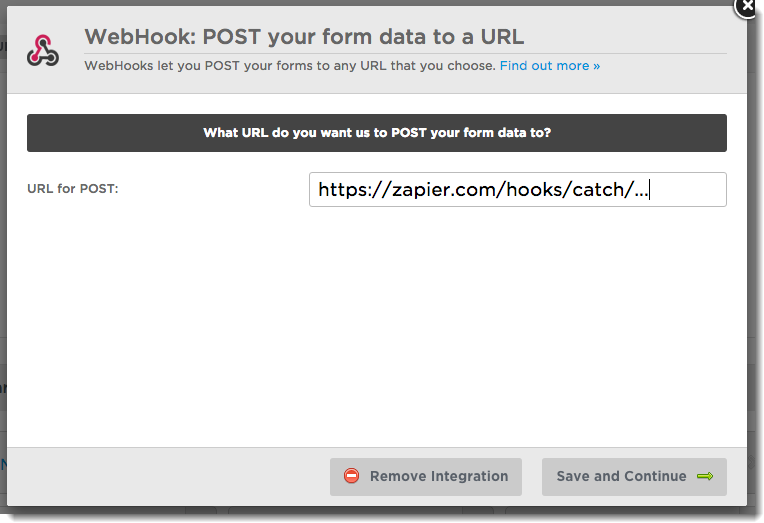
Task: Click the 'WebHook: POST your form data' heading
Action: (304, 37)
